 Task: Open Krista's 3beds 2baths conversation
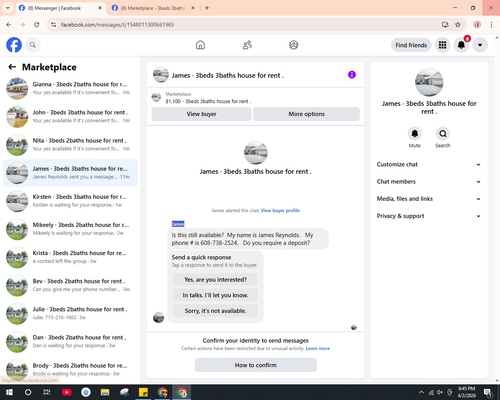[x=70, y=257]
